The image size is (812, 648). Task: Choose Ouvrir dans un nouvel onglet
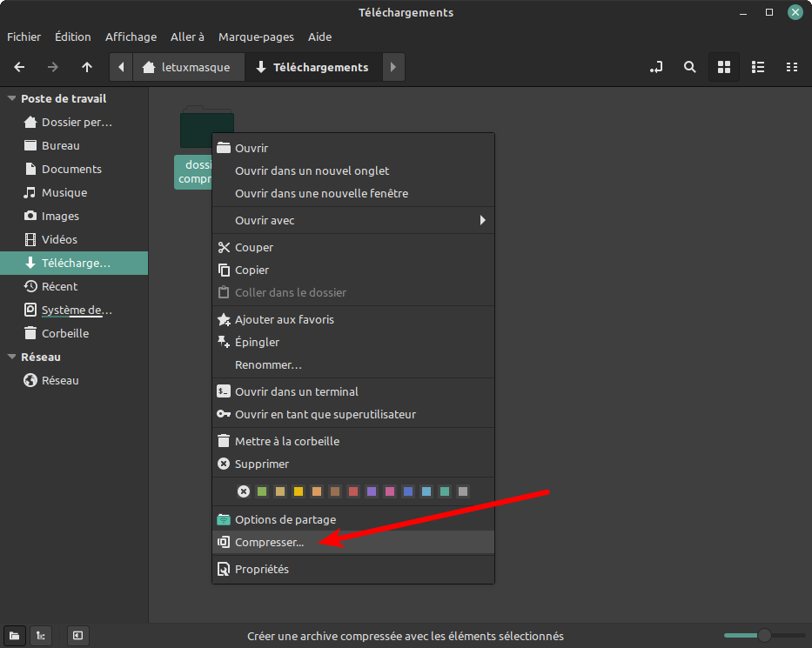coord(353,170)
